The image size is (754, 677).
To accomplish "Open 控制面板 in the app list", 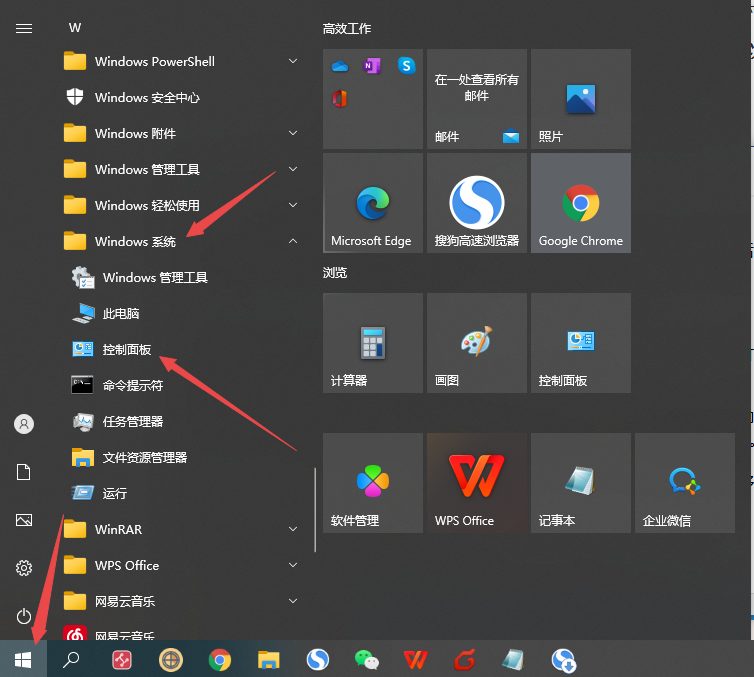I will [x=127, y=349].
